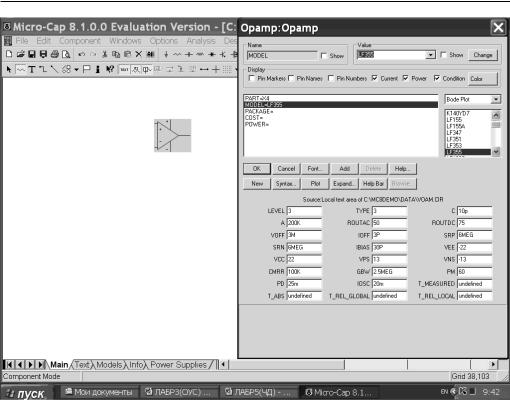Open the Analysis menu
Viewport: 510px width, 400px height.
click(x=201, y=41)
